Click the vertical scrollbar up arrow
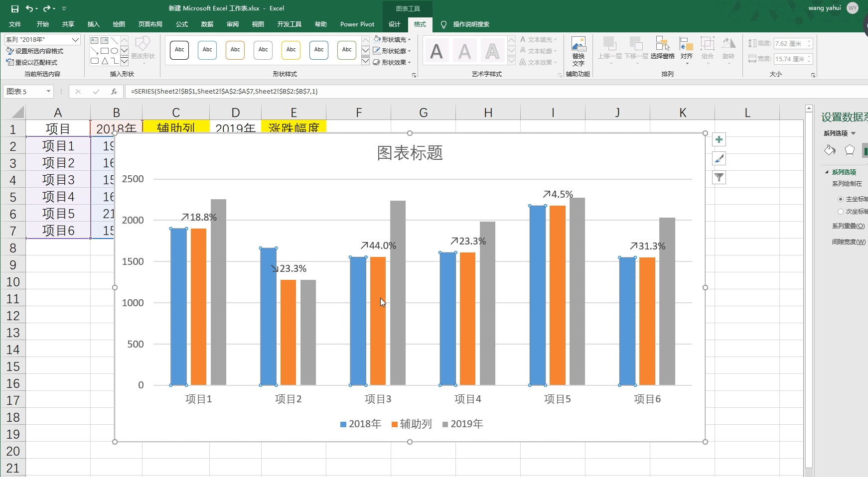Screen dimensions: 868x477 coord(809,109)
